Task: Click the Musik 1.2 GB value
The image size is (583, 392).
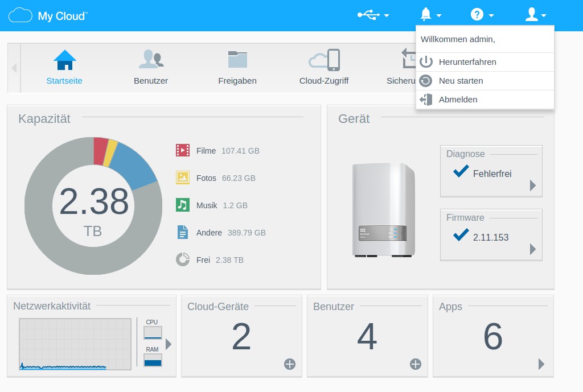Action: point(235,205)
